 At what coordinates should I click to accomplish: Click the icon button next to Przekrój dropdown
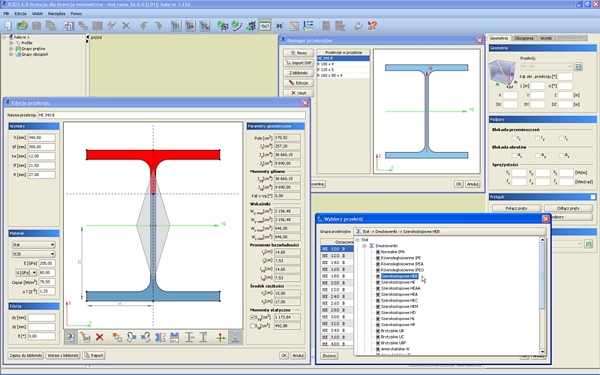[x=578, y=67]
